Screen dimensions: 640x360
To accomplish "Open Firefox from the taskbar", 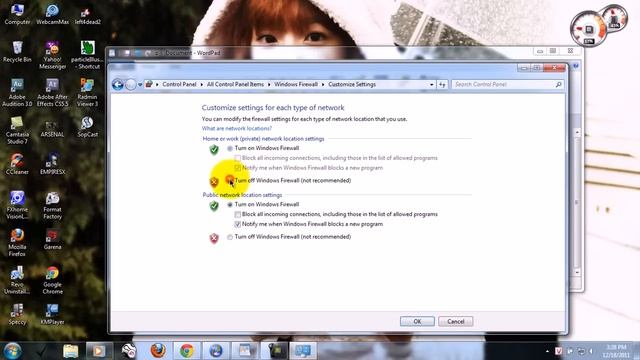I will pos(158,351).
